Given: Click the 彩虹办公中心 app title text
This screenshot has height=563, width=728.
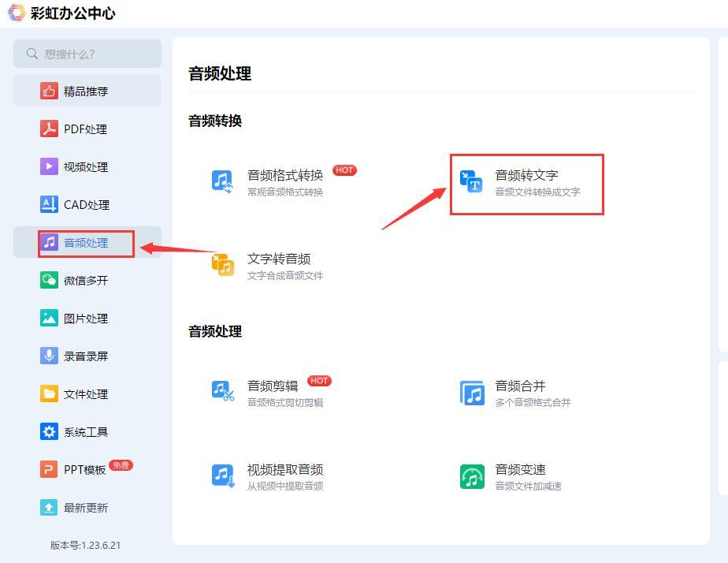Looking at the screenshot, I should pos(73,13).
